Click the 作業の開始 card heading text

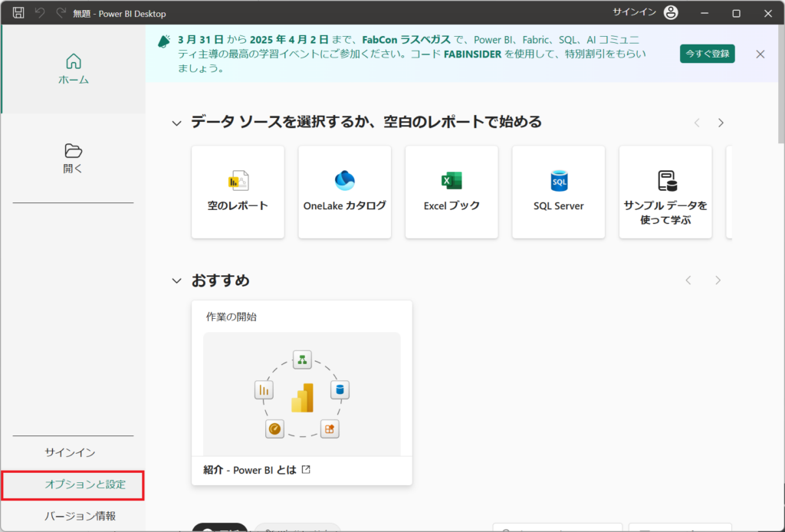[x=232, y=317]
